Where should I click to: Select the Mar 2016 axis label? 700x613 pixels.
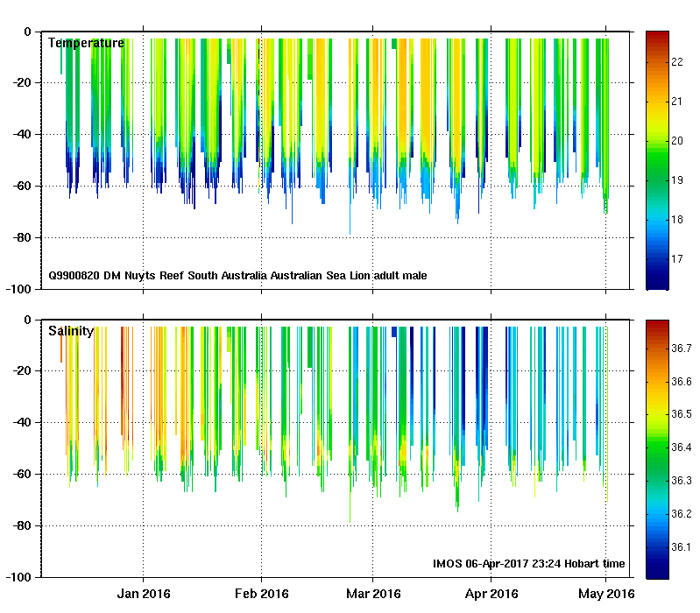click(373, 594)
